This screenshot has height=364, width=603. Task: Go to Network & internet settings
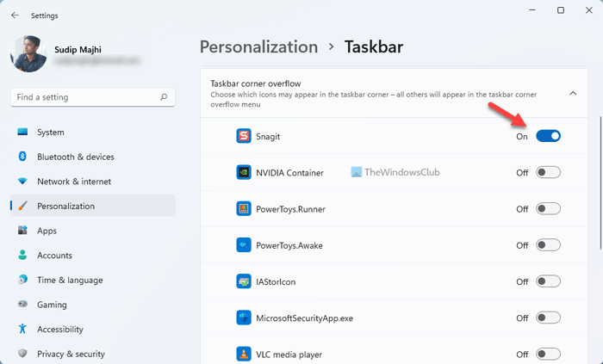[93, 182]
